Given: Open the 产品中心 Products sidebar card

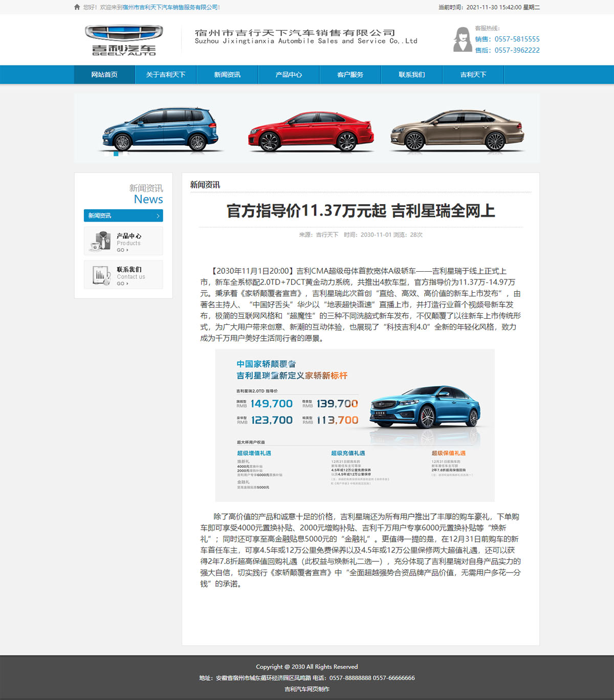Looking at the screenshot, I should click(x=123, y=241).
